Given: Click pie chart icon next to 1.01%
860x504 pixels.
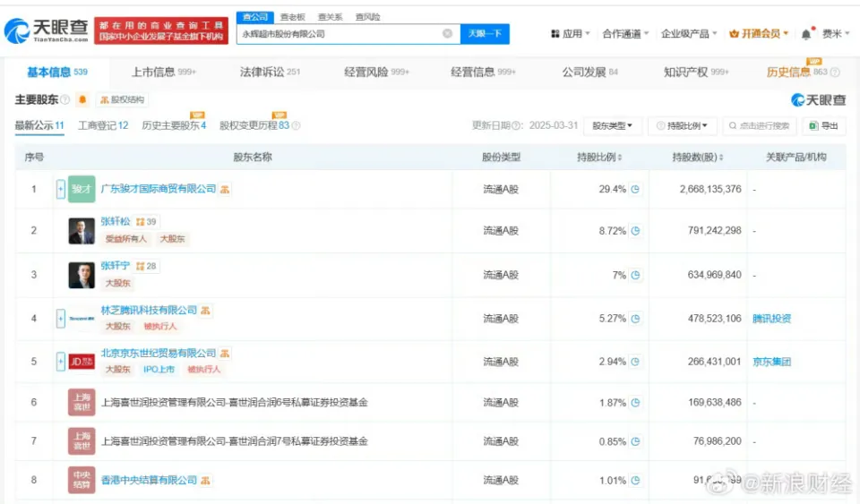Looking at the screenshot, I should [635, 481].
